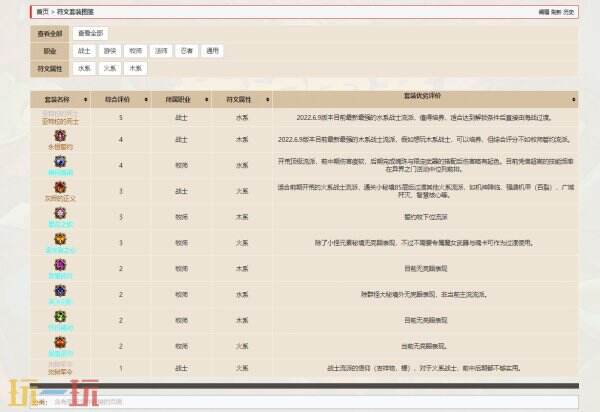Select the 2022.6.9 evaluation text in the rating 5 row

(x=425, y=117)
